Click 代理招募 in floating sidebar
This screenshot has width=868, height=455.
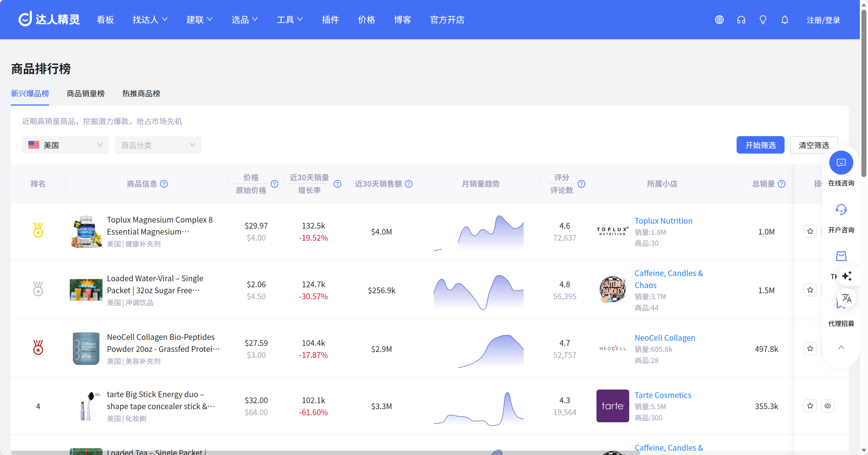point(841,324)
